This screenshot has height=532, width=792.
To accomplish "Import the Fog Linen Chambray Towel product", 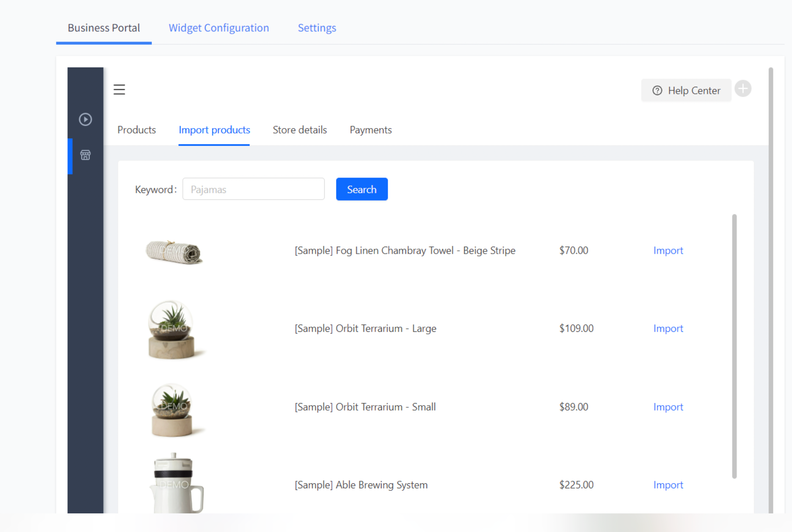I will tap(668, 250).
